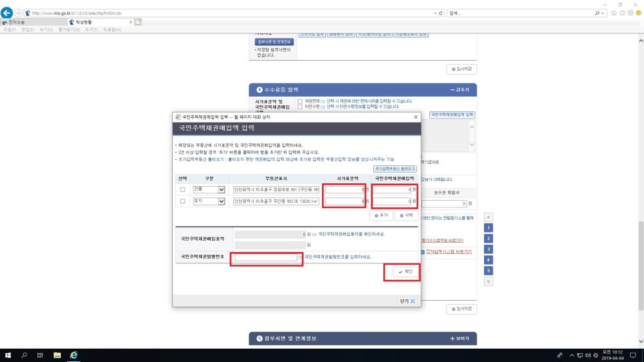644x362 pixels.
Task: Click the 국민주택채권발행번호 input field
Action: (266, 257)
